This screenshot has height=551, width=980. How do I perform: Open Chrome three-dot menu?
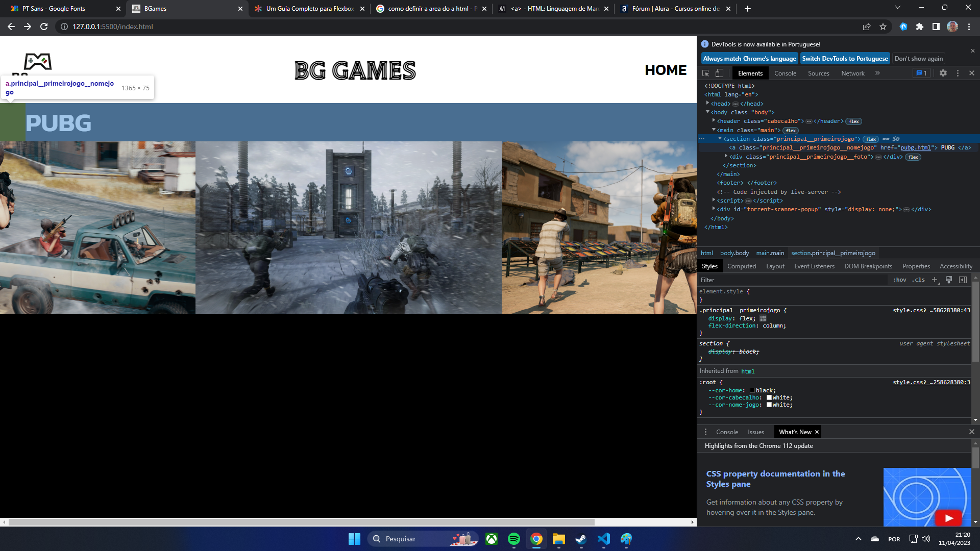tap(969, 27)
